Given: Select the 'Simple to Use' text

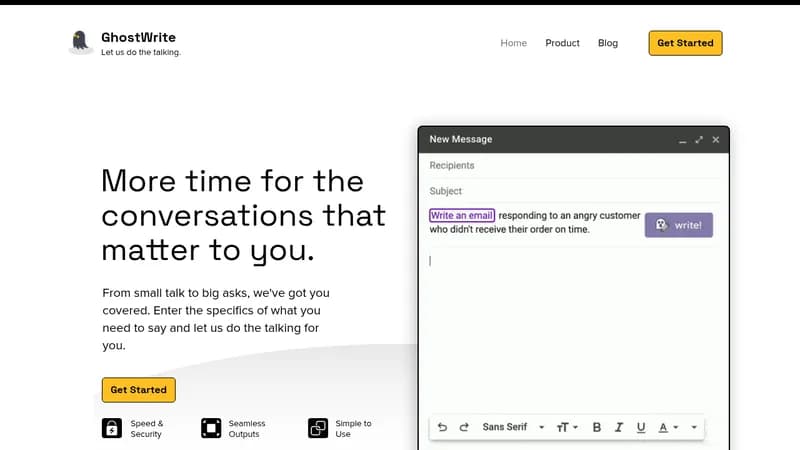Looking at the screenshot, I should (x=353, y=429).
